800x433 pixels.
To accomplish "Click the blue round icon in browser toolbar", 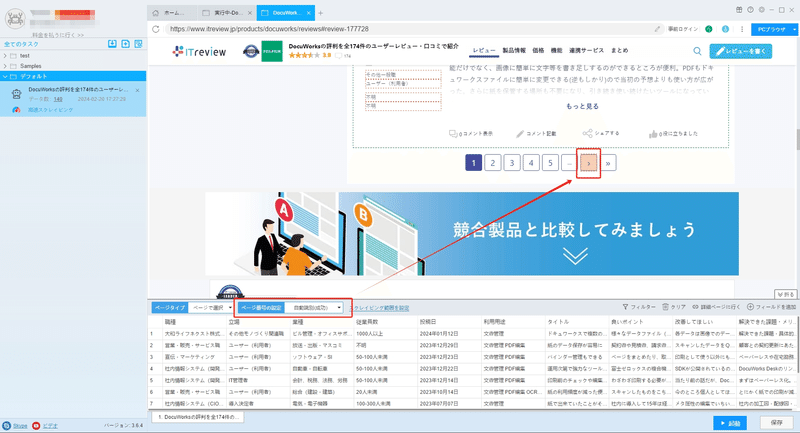I will pos(725,29).
